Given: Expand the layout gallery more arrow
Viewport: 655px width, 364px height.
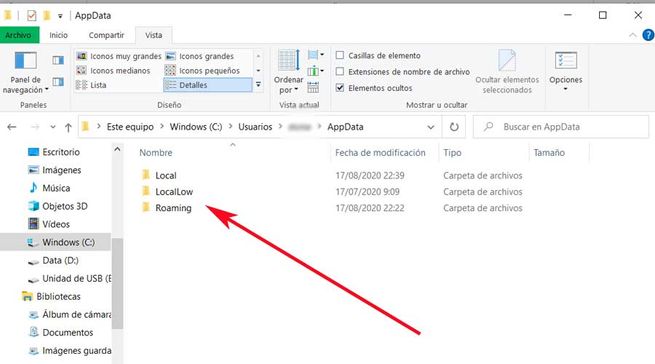Looking at the screenshot, I should 259,85.
